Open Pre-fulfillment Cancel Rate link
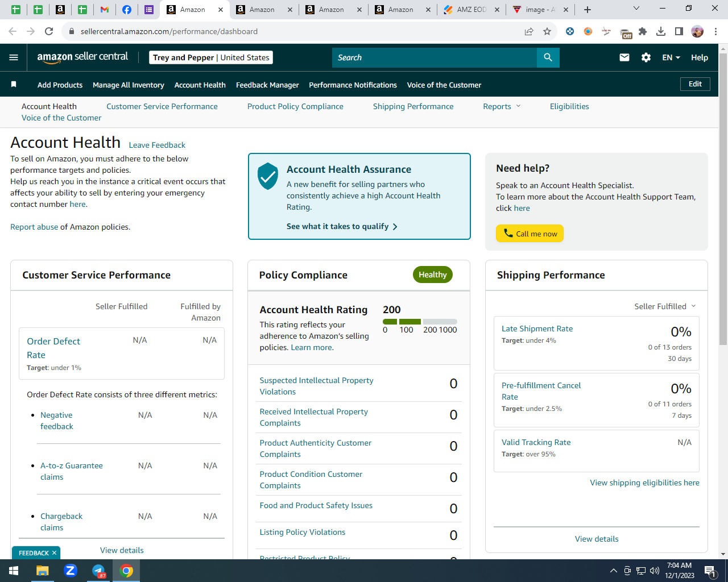This screenshot has width=728, height=582. point(541,391)
